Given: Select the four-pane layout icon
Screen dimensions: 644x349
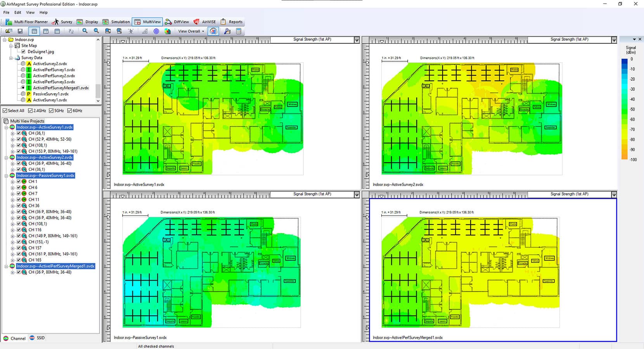Looking at the screenshot, I should (34, 31).
